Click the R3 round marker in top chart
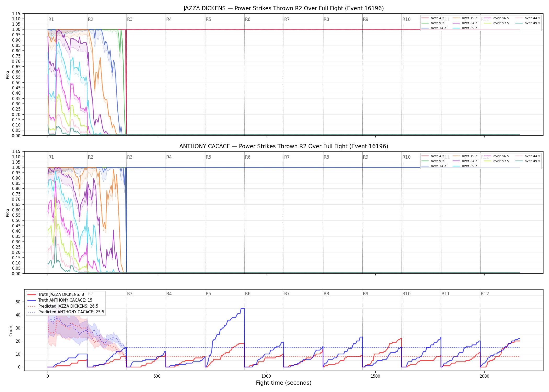 point(130,19)
